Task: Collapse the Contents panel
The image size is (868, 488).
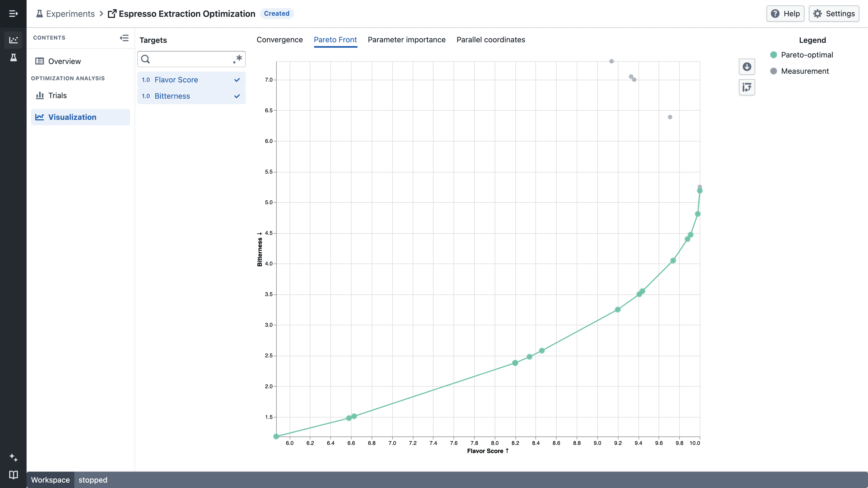Action: (124, 38)
